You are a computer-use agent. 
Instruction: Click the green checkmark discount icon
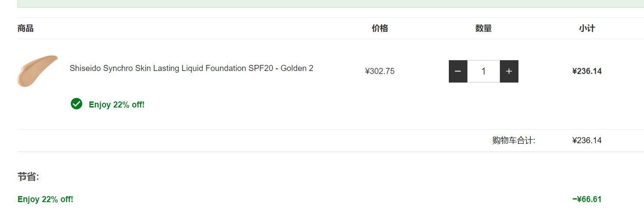77,104
